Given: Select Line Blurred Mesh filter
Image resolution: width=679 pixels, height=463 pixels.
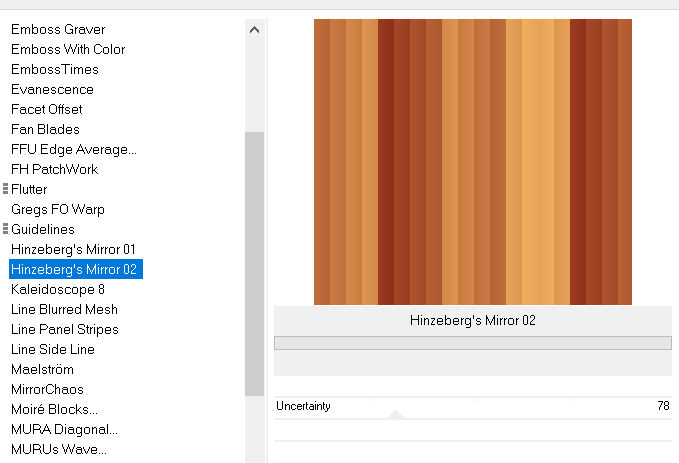Looking at the screenshot, I should (x=64, y=309).
